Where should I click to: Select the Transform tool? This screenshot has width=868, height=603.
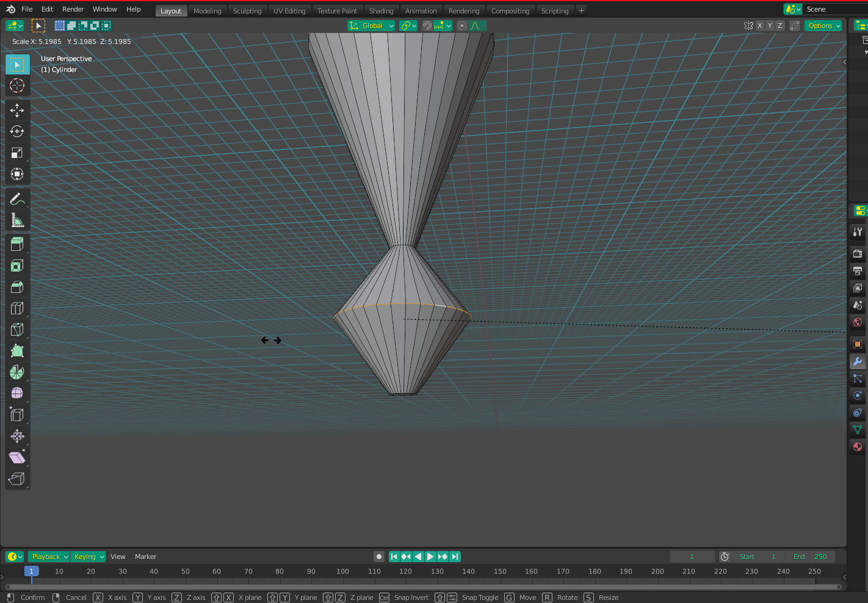tap(17, 174)
